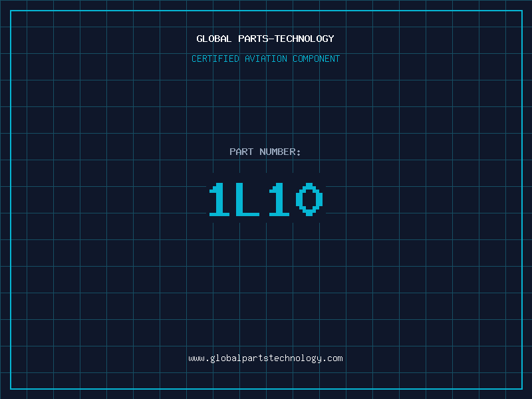Click the word GLOBAL in the heading
The height and width of the screenshot is (399, 532).
213,39
